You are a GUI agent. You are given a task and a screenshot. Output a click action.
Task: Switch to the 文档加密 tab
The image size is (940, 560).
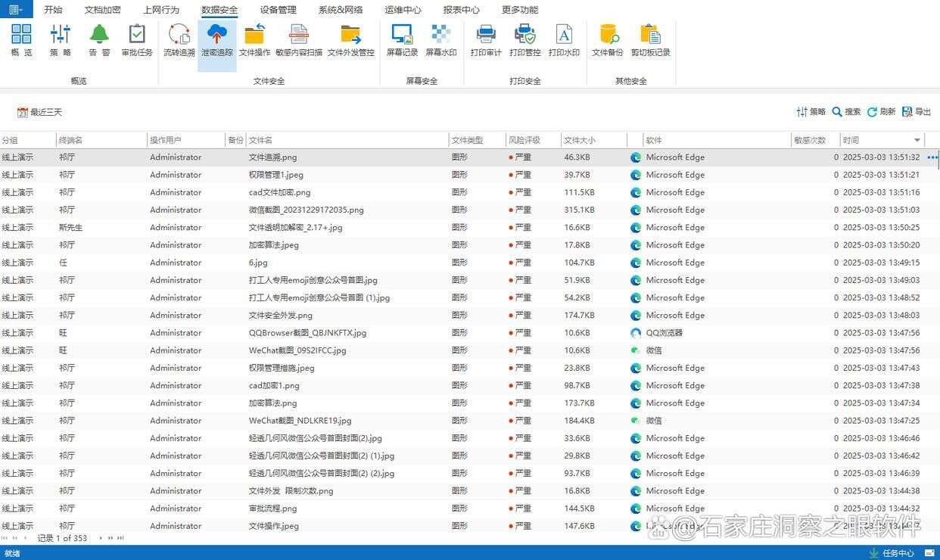[x=102, y=10]
